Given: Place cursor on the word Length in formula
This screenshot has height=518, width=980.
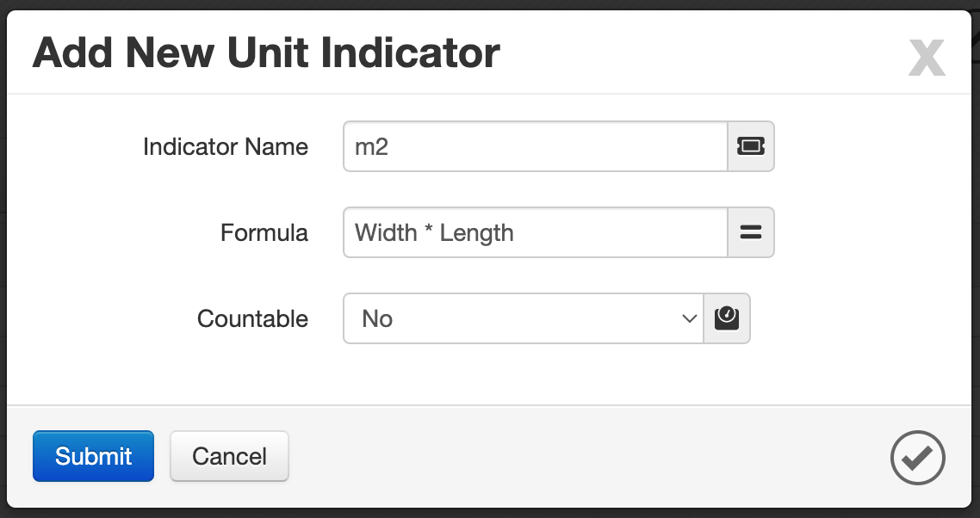Looking at the screenshot, I should [476, 233].
